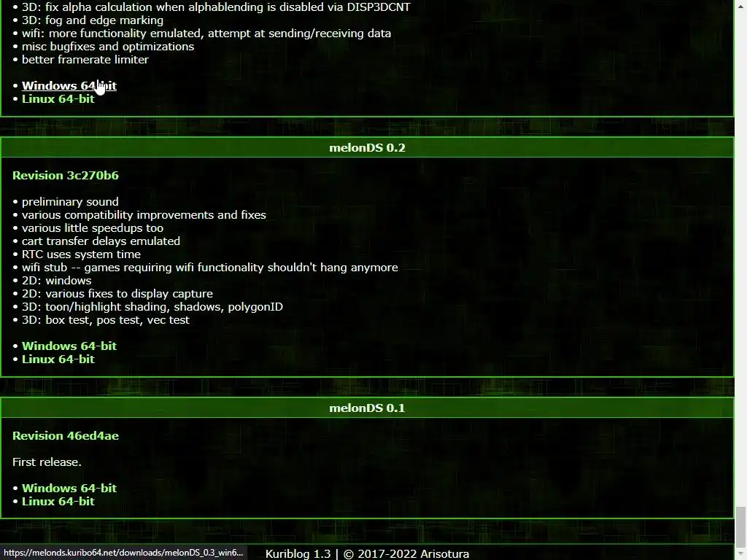Viewport: 747px width, 560px height.
Task: Click 'wifi: more functionality emulated' line
Action: 206,34
